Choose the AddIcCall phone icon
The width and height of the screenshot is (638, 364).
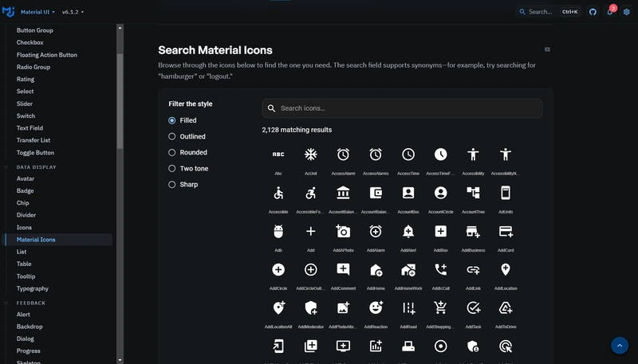point(441,269)
